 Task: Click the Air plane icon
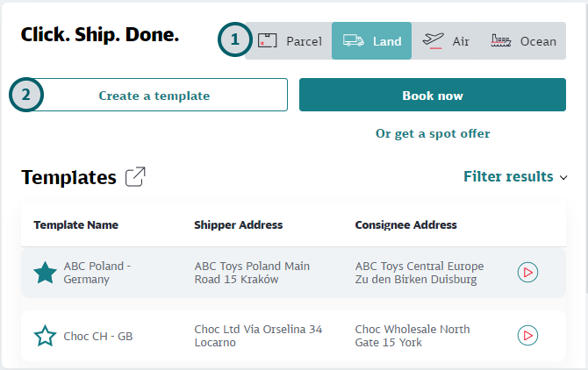(x=434, y=40)
